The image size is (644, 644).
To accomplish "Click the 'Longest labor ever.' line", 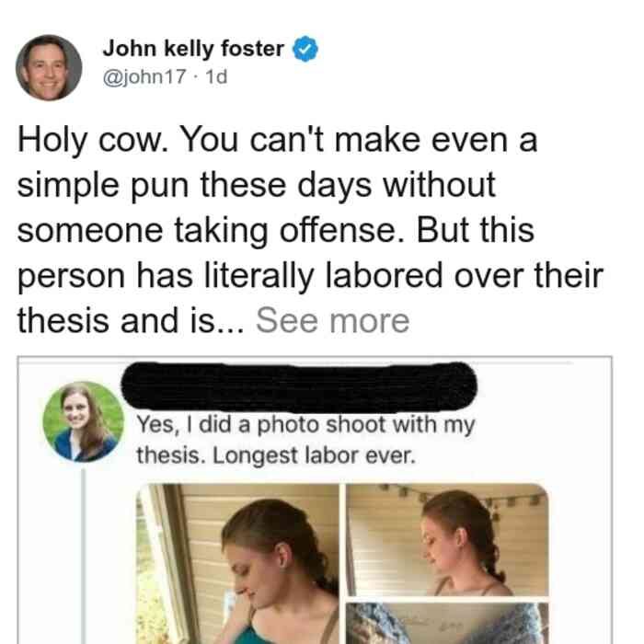I will point(314,456).
